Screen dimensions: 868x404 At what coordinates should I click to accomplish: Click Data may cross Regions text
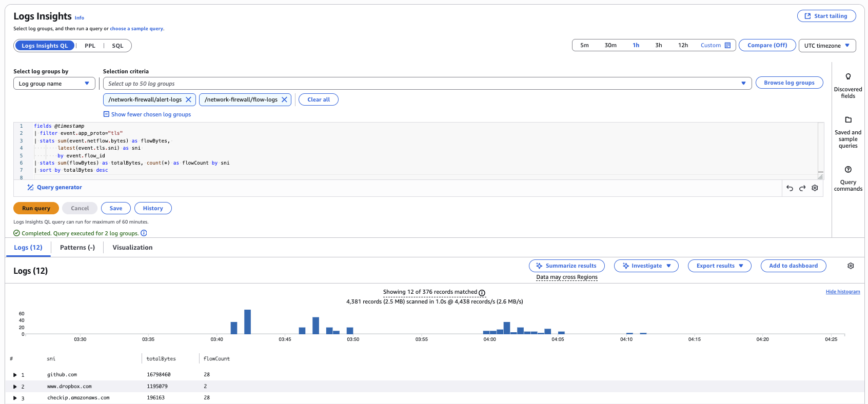click(x=567, y=277)
